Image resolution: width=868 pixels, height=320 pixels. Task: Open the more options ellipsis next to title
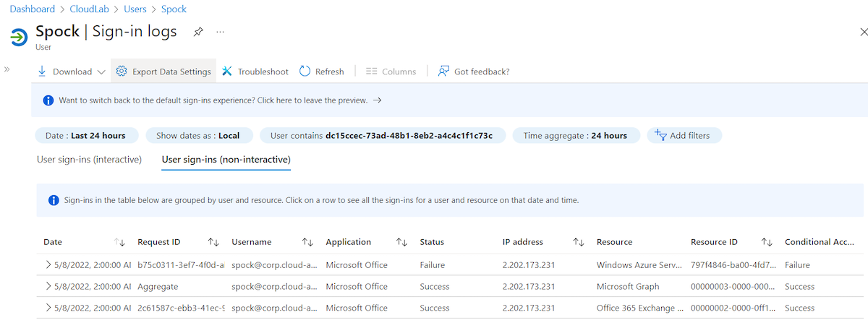[x=221, y=32]
